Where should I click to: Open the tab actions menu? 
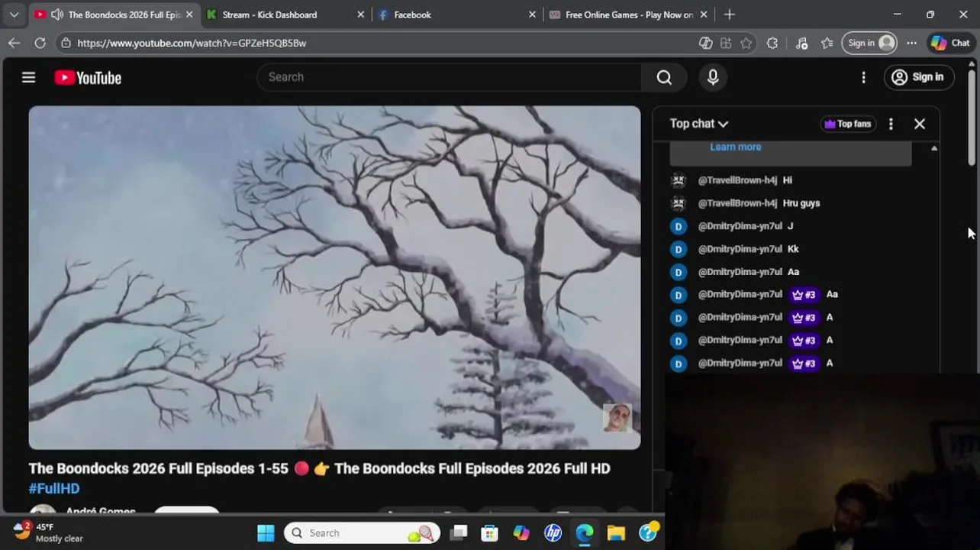14,15
